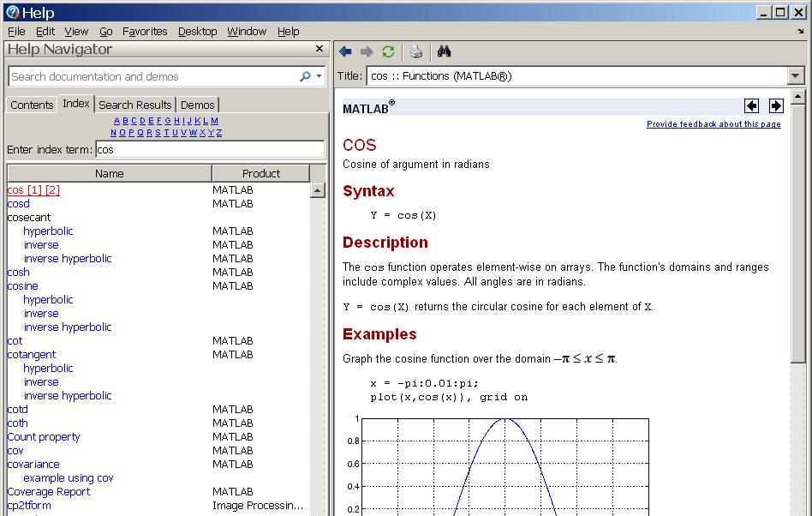Switch to the Search Results tab
The width and height of the screenshot is (812, 516).
(x=134, y=105)
